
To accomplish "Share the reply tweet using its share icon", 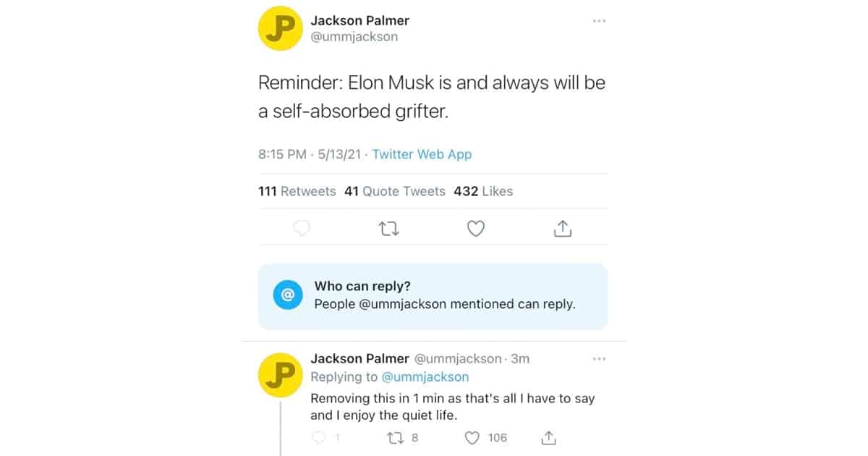I will tap(548, 438).
